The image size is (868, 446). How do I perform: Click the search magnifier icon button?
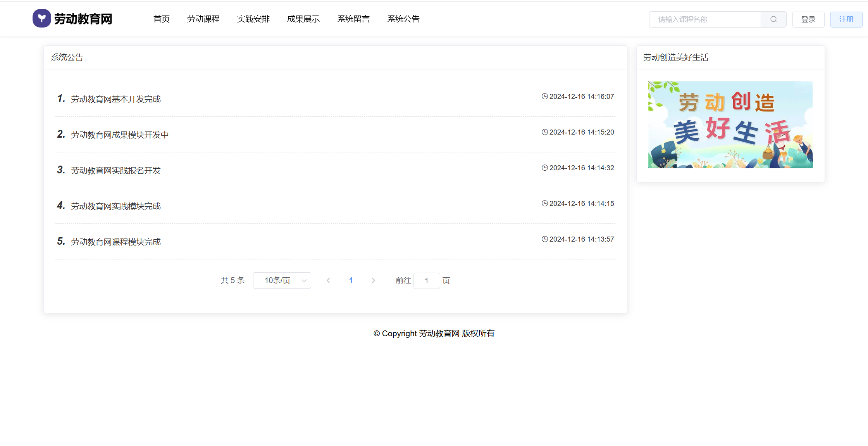click(773, 19)
